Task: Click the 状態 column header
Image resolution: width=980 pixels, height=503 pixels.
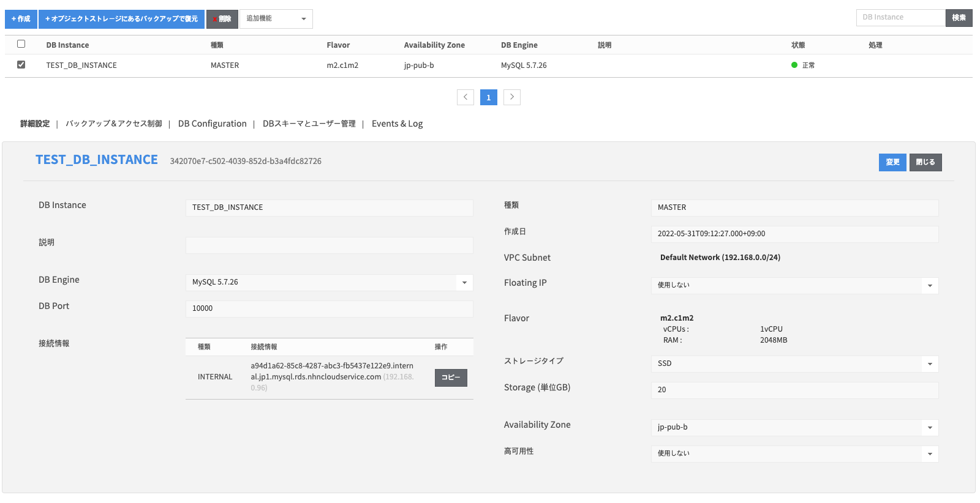Action: [798, 45]
